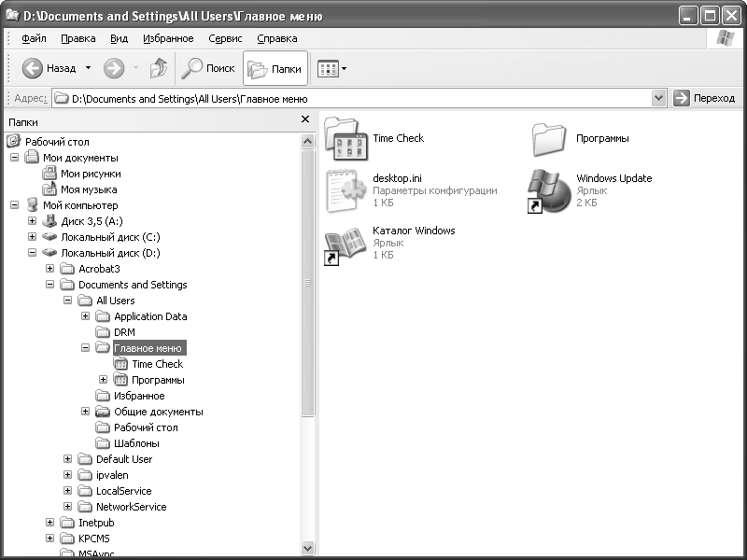Select Шаблоны folder in the tree
This screenshot has width=747, height=560.
click(136, 443)
